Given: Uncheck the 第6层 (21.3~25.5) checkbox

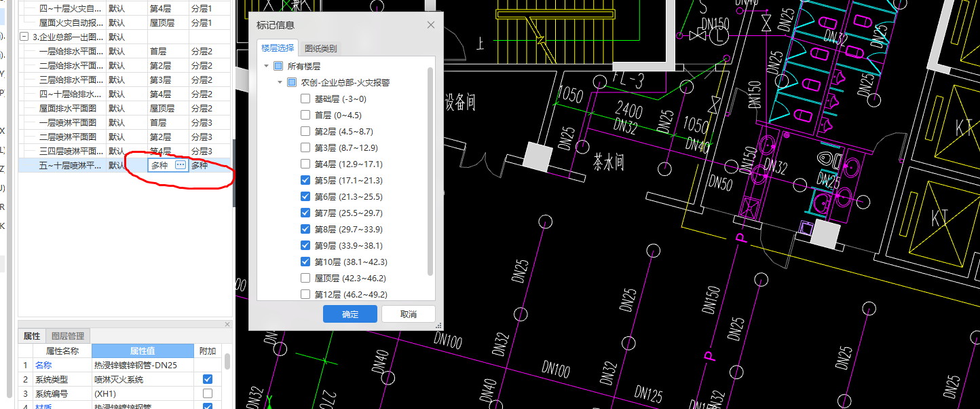Looking at the screenshot, I should (305, 197).
